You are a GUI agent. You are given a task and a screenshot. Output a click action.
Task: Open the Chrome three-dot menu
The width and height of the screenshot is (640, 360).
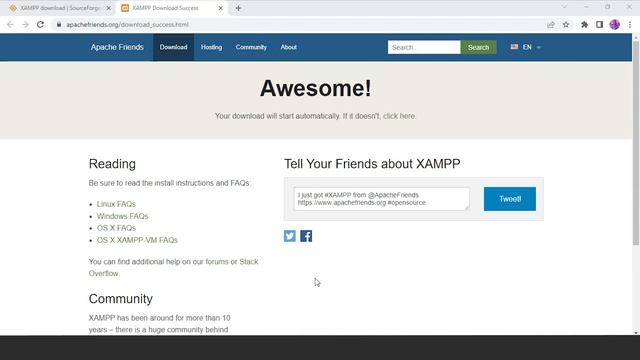pos(630,24)
